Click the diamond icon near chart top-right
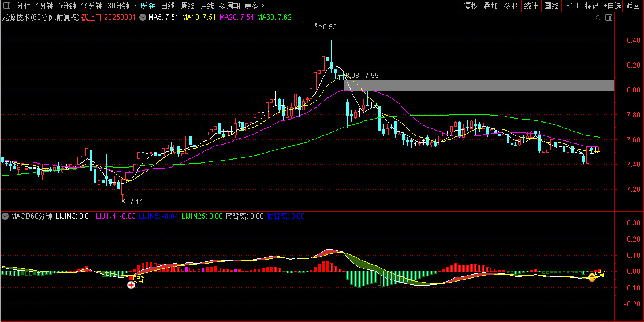 click(x=598, y=18)
